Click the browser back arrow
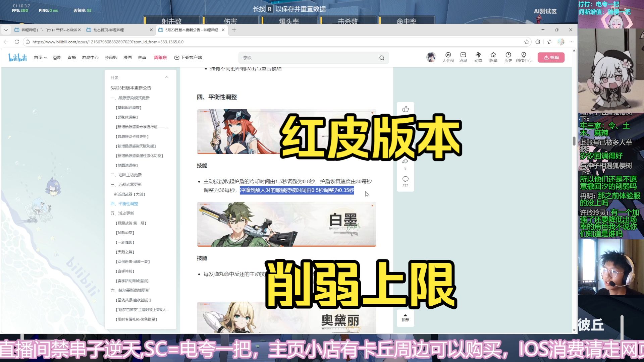644x362 pixels. (6, 42)
